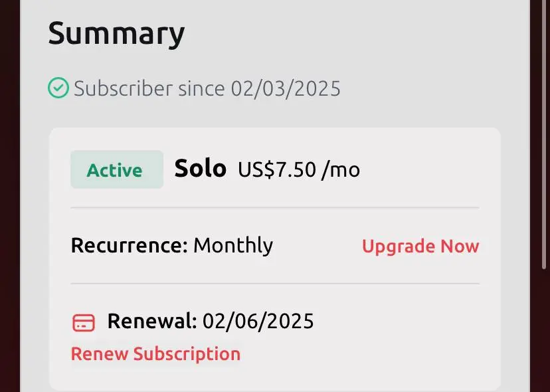
Task: Click the Solo plan name
Action: 201,169
